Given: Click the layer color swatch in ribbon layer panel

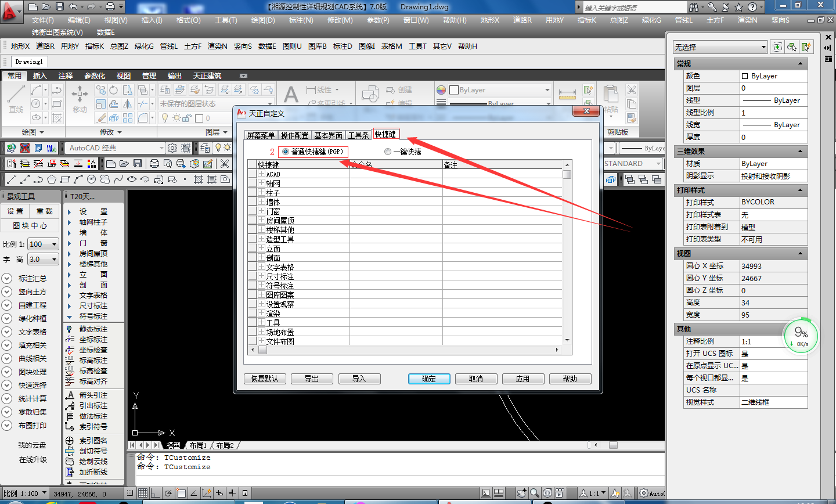Looking at the screenshot, I should click(x=199, y=118).
